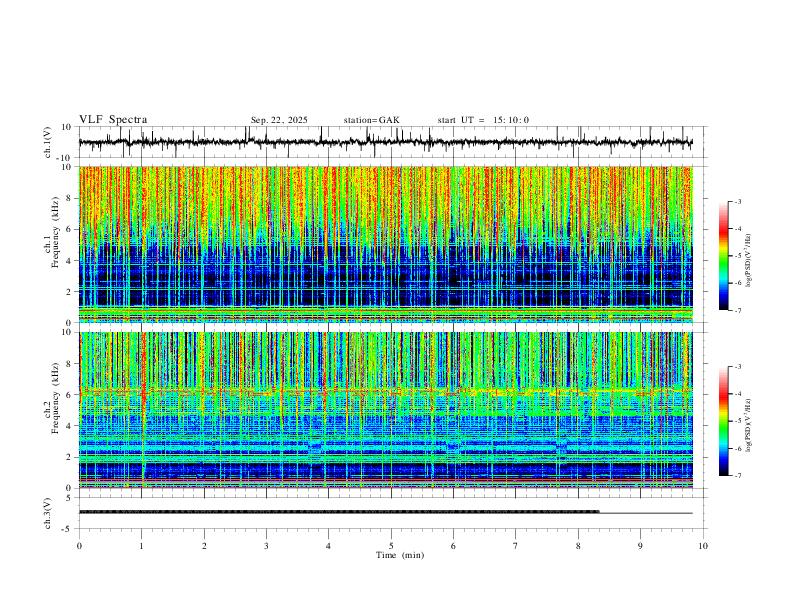This screenshot has height=612, width=792.
Task: Click the 'VLF Spectra' title text
Action: click(113, 120)
